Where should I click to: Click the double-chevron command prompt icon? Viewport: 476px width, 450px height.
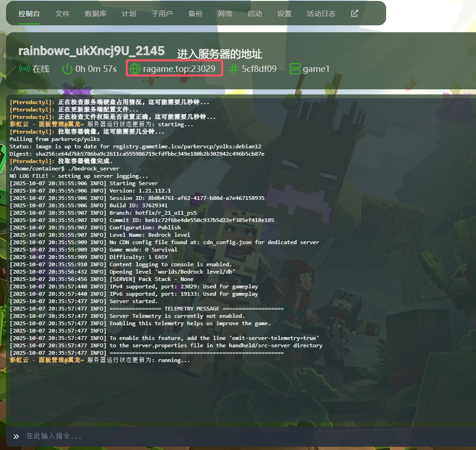coord(16,436)
